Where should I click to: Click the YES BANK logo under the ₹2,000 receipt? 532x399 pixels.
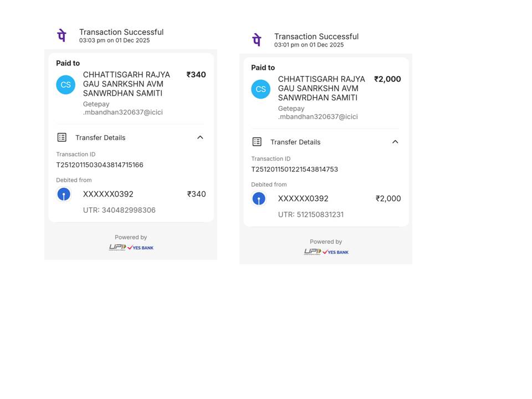(x=336, y=252)
